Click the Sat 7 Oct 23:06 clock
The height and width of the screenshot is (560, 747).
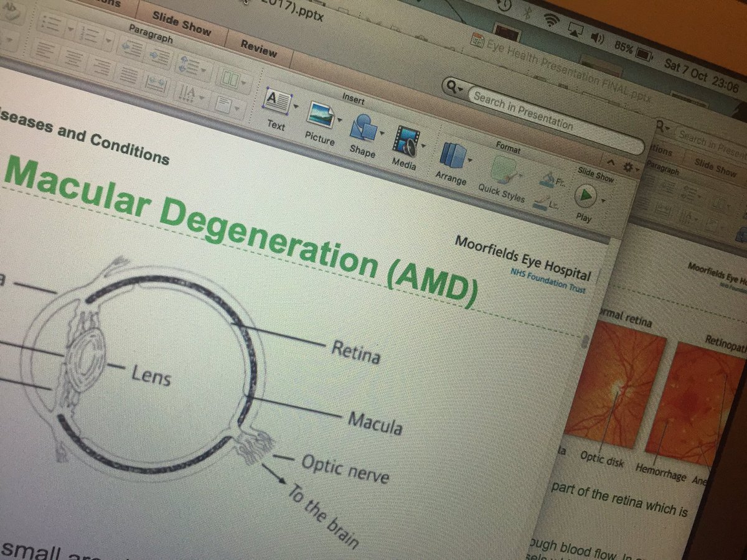click(x=702, y=77)
